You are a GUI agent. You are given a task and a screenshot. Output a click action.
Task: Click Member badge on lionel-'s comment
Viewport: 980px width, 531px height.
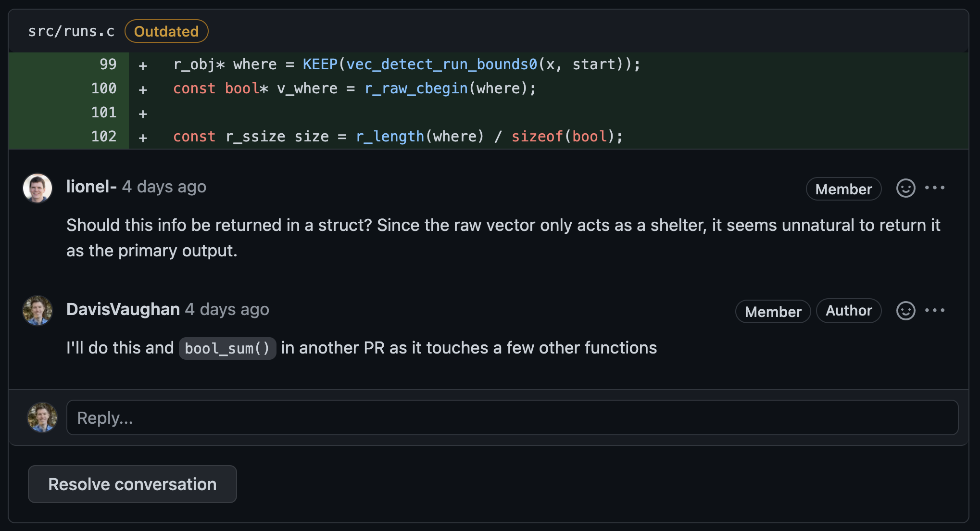click(x=843, y=189)
